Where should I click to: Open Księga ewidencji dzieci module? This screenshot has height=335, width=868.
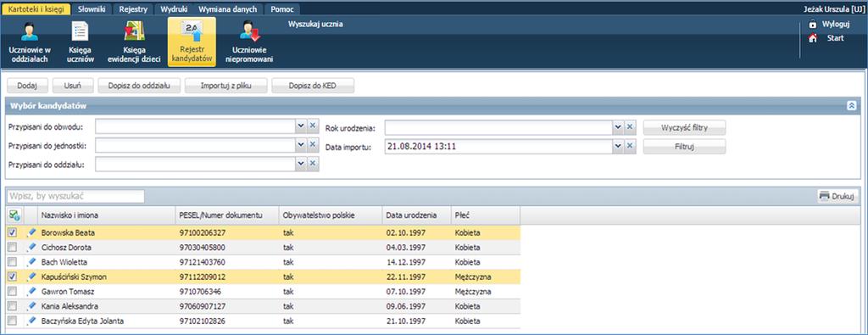click(x=134, y=42)
